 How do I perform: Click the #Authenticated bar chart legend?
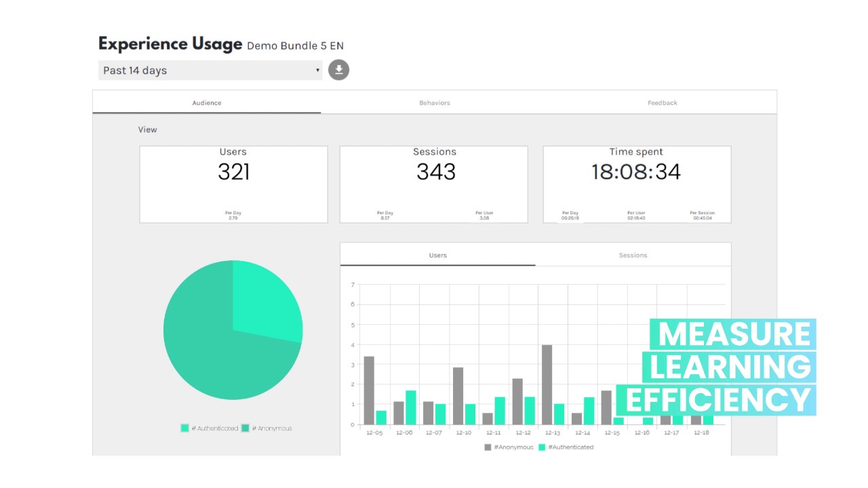[566, 447]
